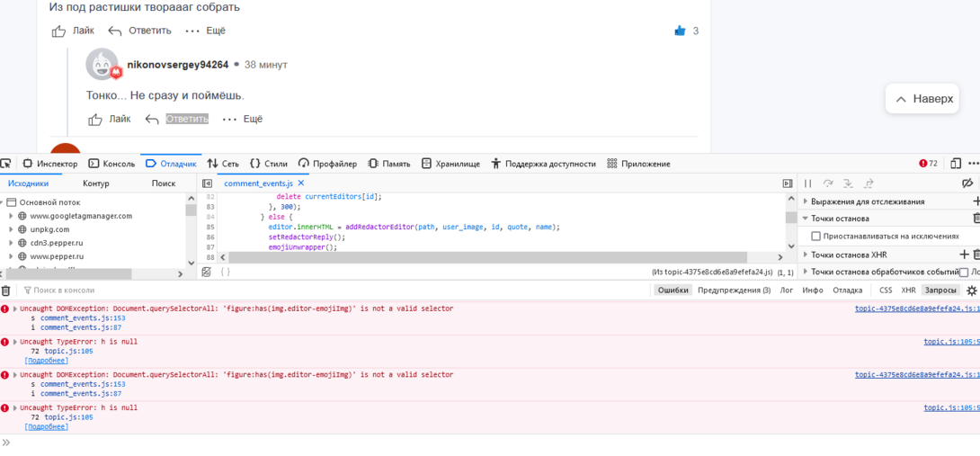Switch to the Консоль tab
The image size is (980, 456).
111,164
